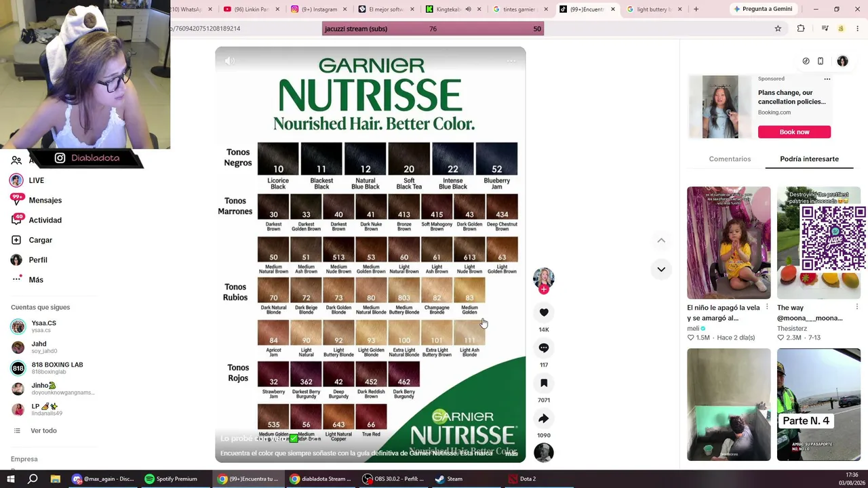The width and height of the screenshot is (868, 488).
Task: Open the Jinho followed account
Action: [52, 388]
